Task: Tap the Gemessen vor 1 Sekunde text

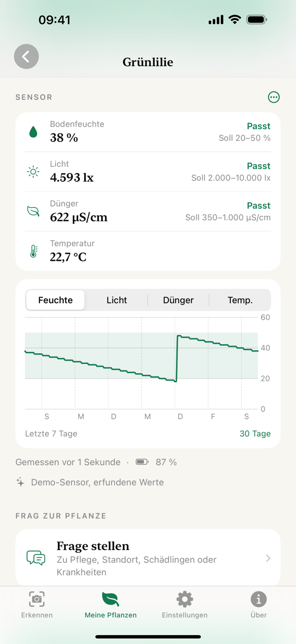Action: pyautogui.click(x=68, y=462)
